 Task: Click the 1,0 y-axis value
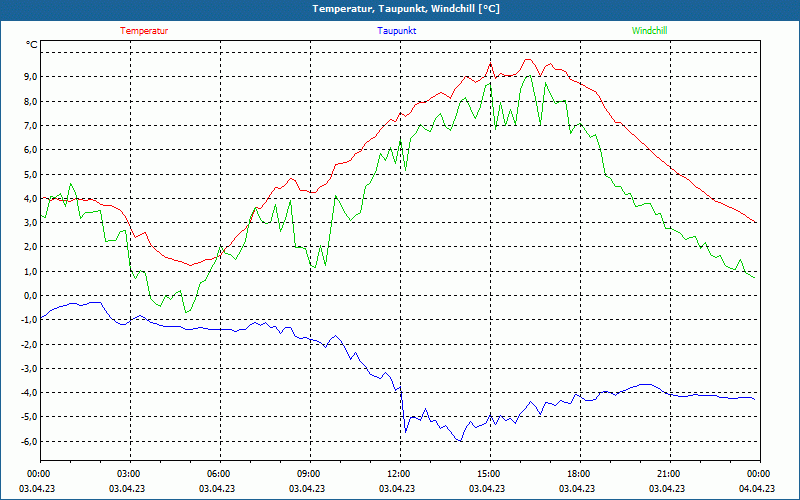[x=31, y=271]
